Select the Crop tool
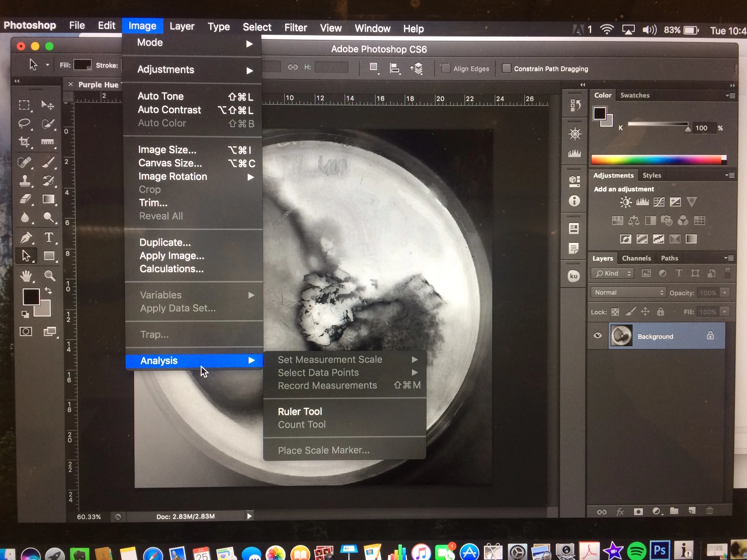The height and width of the screenshot is (560, 747). pos(24,142)
